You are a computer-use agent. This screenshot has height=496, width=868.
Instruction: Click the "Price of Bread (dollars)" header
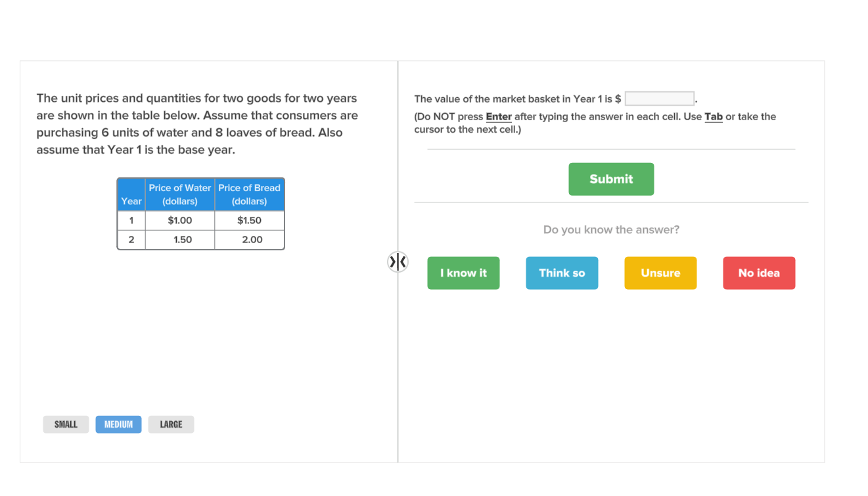tap(249, 194)
